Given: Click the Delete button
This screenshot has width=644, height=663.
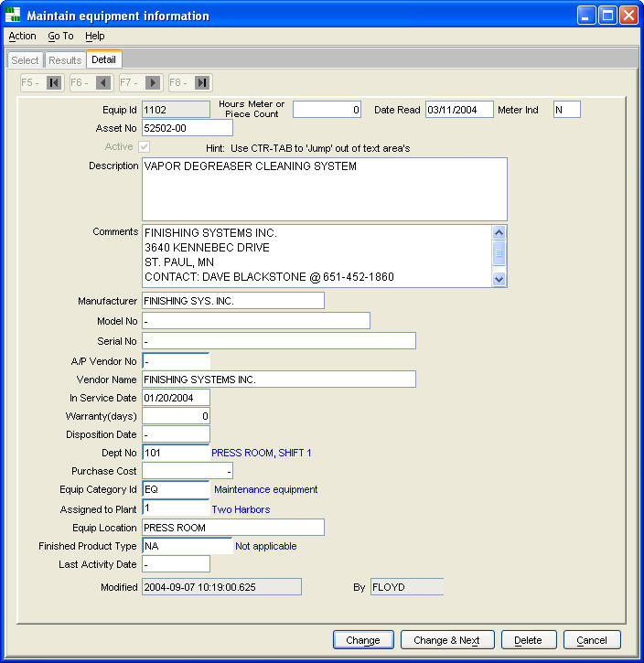Looking at the screenshot, I should coord(529,640).
